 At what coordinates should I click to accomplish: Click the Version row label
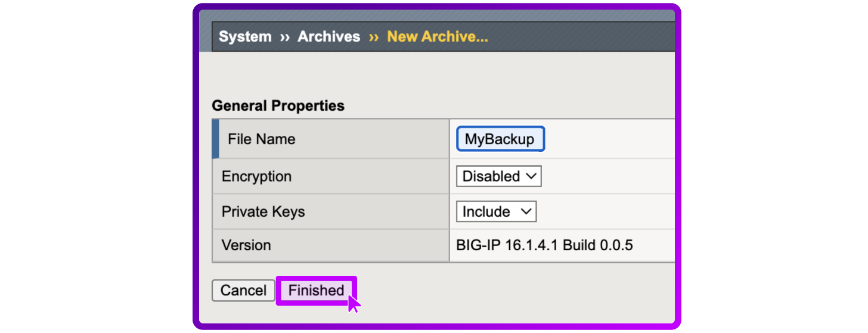pos(246,245)
